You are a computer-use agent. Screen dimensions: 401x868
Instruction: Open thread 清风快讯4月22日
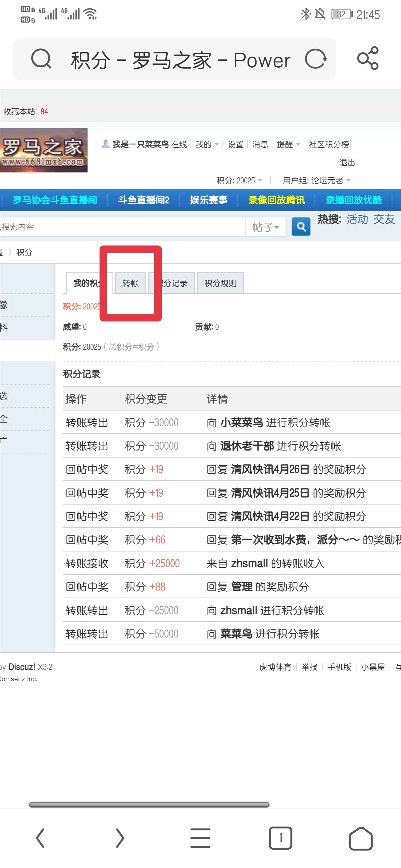click(x=270, y=516)
